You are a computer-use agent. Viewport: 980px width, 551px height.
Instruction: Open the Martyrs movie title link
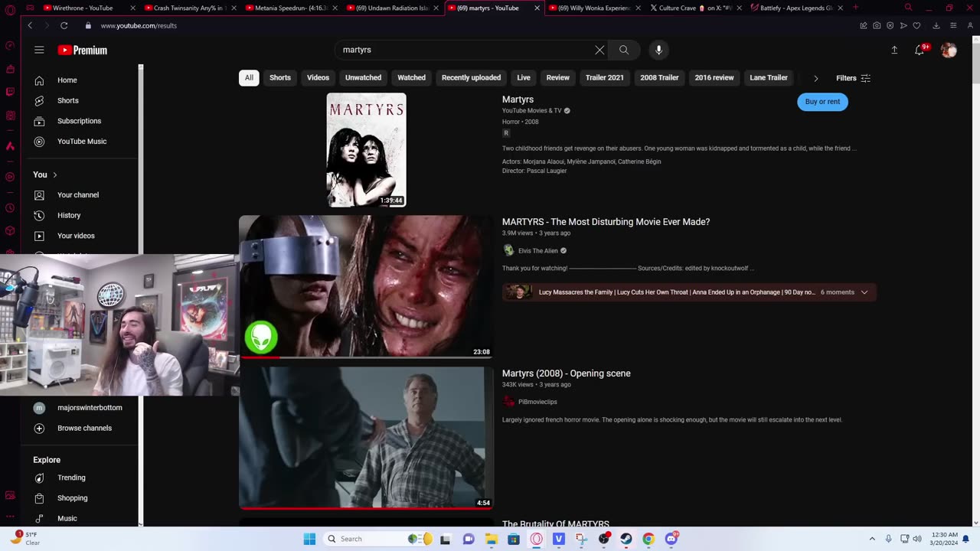[518, 99]
